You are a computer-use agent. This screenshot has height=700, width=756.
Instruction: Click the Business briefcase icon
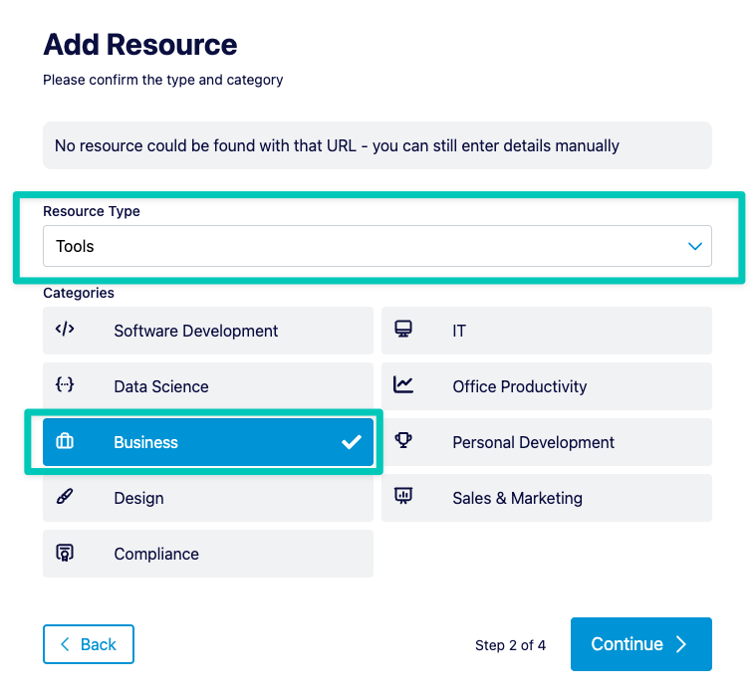(x=65, y=441)
